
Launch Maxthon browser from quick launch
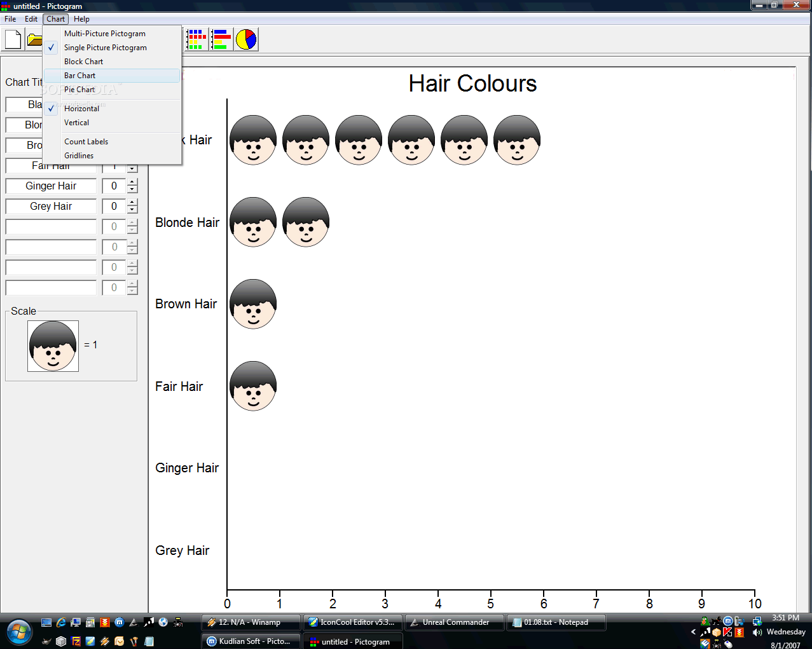[119, 622]
